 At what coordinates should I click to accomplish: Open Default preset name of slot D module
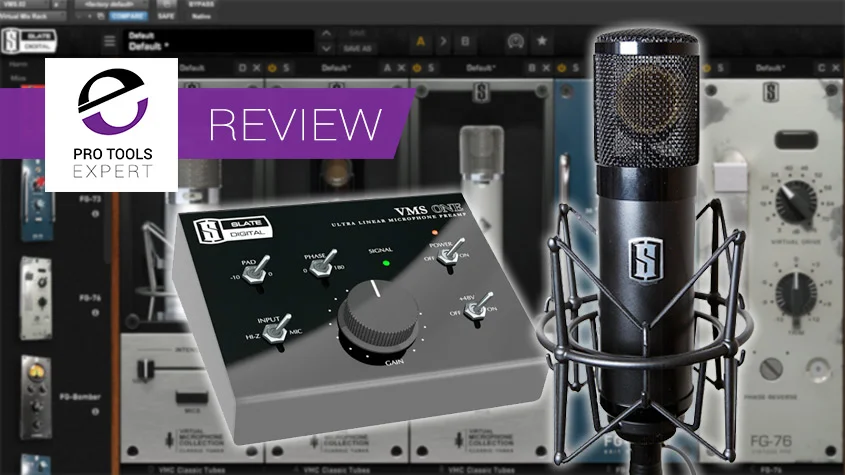point(192,68)
